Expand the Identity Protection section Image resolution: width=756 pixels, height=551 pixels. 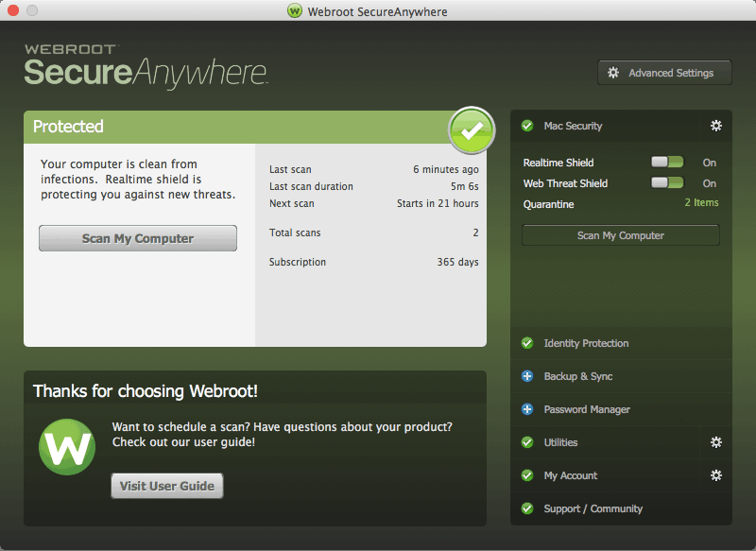tap(584, 343)
